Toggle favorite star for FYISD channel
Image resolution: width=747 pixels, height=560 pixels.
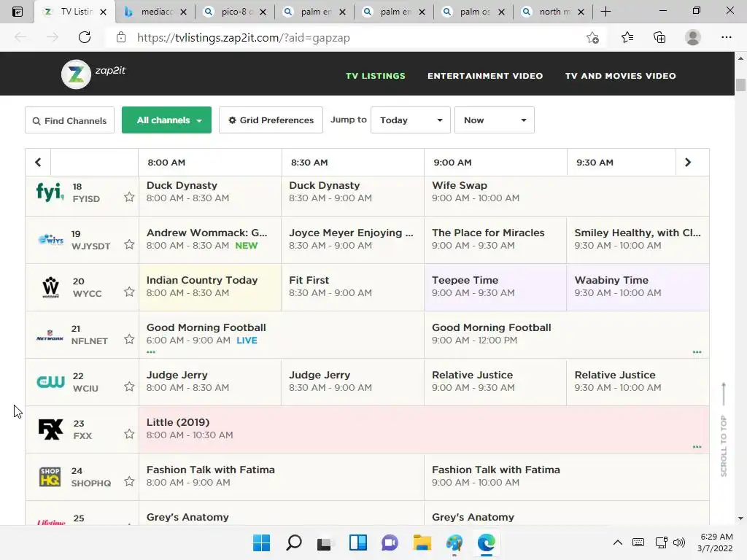(x=129, y=197)
